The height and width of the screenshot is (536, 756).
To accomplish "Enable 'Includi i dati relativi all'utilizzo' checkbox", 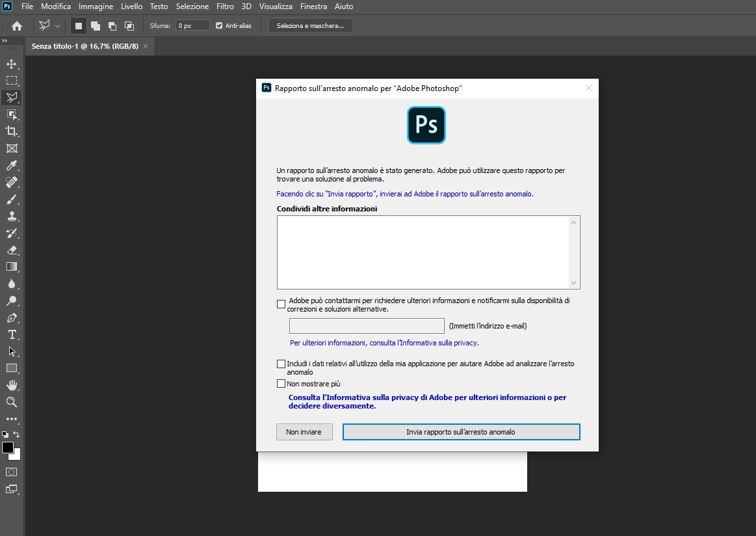I will pos(281,364).
